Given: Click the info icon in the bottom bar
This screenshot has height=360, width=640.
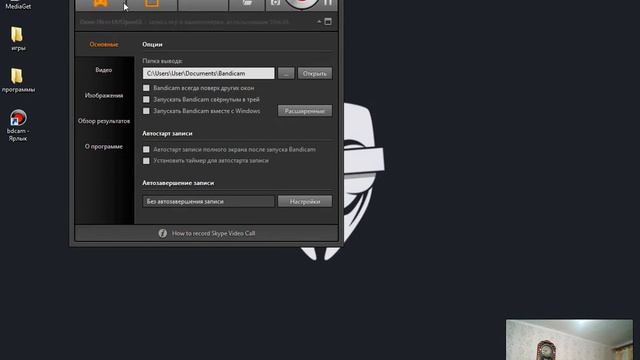Looking at the screenshot, I should pyautogui.click(x=162, y=233).
